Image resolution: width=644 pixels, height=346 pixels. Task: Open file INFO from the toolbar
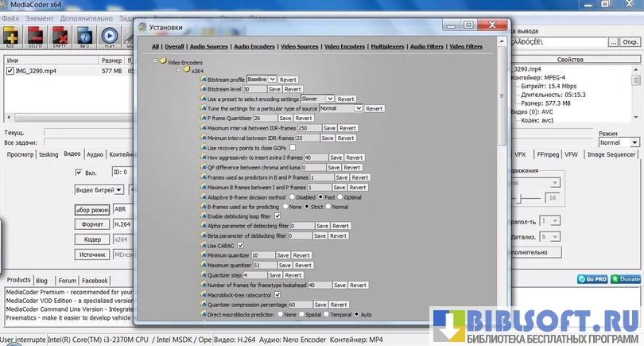pos(83,37)
